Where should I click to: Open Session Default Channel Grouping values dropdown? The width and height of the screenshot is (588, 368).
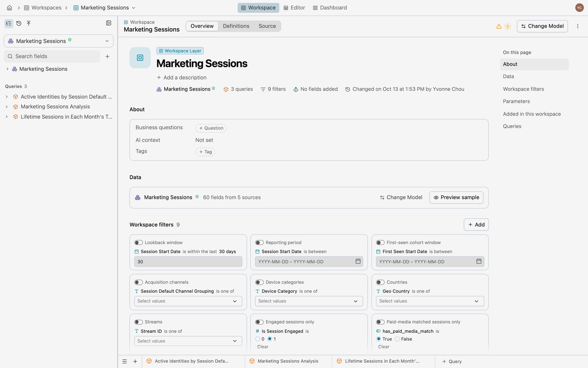point(188,301)
